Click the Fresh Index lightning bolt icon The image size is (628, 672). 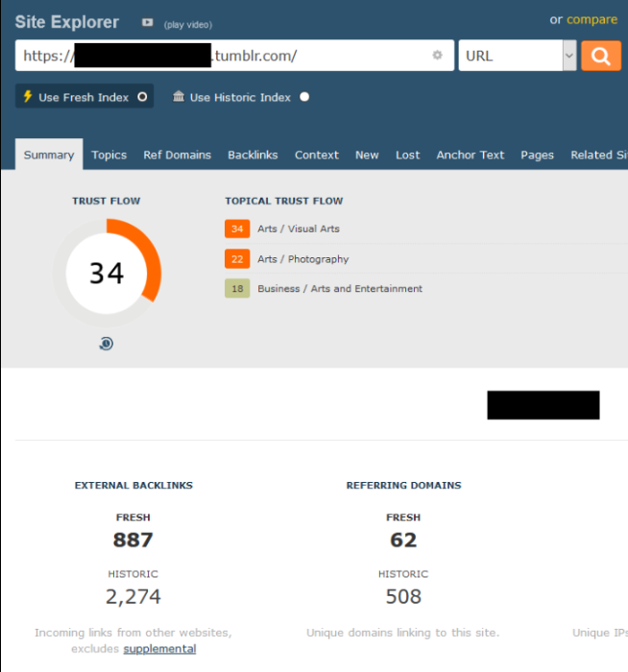[x=28, y=96]
